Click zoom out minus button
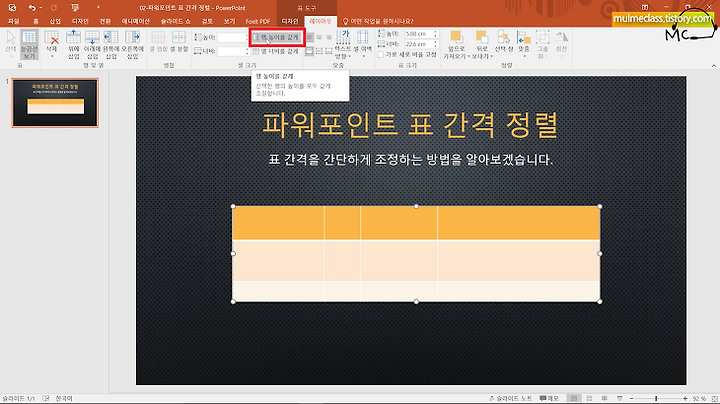The image size is (720, 404). 631,398
